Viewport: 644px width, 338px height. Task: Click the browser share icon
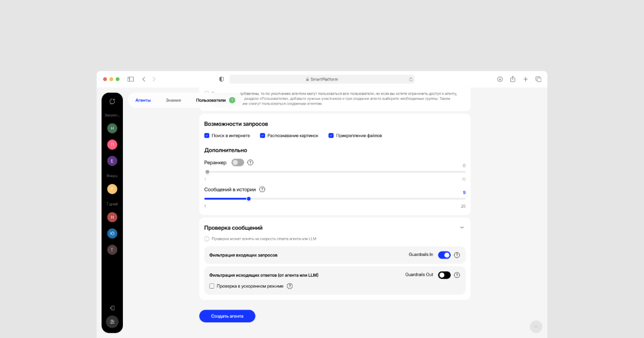[513, 79]
